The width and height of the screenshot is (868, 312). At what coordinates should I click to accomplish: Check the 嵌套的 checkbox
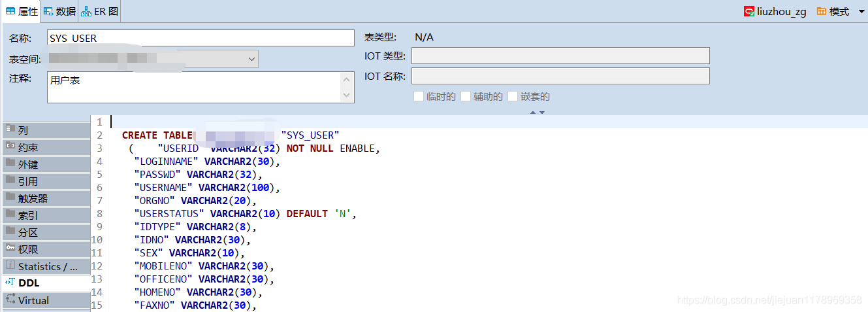point(513,96)
